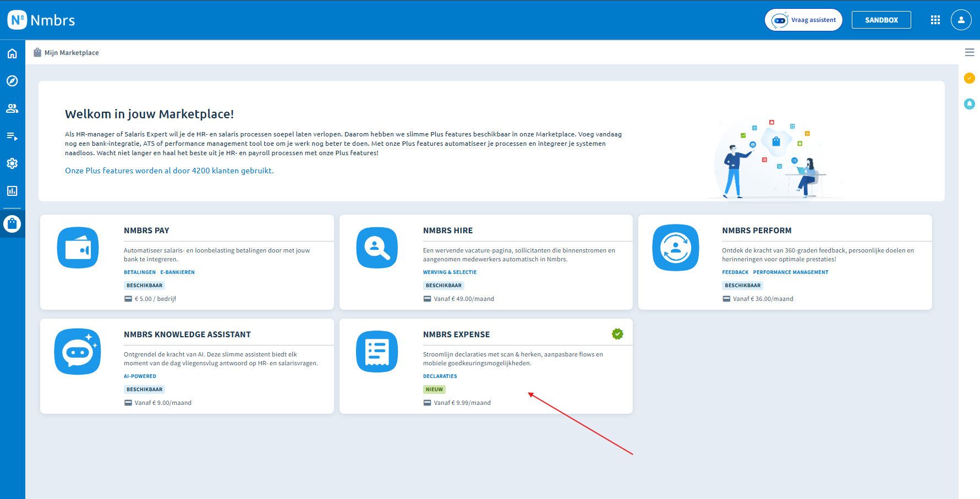Image resolution: width=980 pixels, height=499 pixels.
Task: Click the Vanaf € 49.00/maand price
Action: coord(464,299)
